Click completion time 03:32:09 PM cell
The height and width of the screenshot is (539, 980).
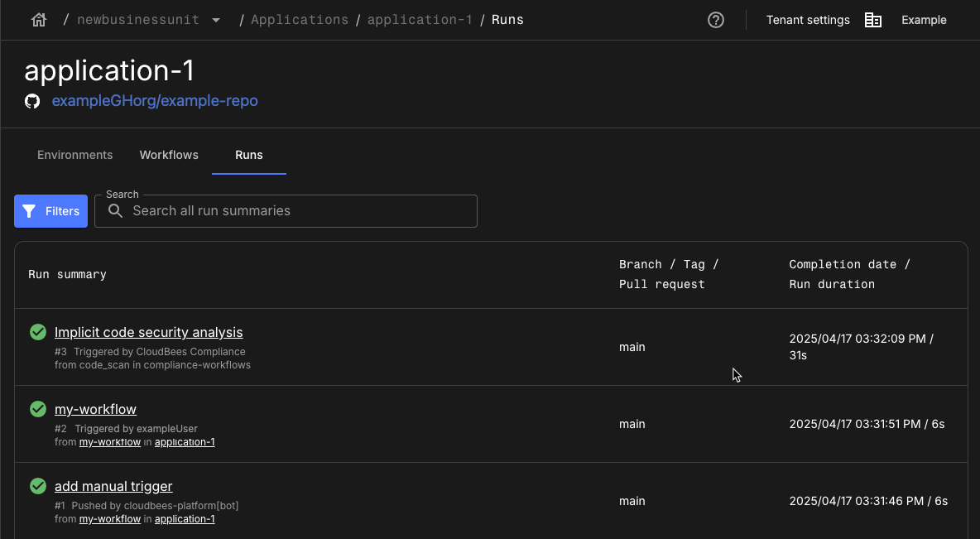[x=862, y=347]
